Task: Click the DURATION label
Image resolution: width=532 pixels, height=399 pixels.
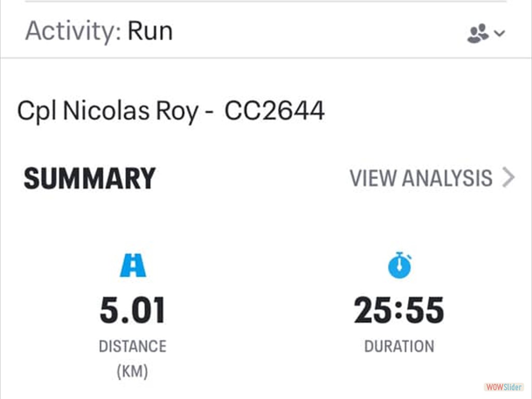Action: [x=400, y=347]
